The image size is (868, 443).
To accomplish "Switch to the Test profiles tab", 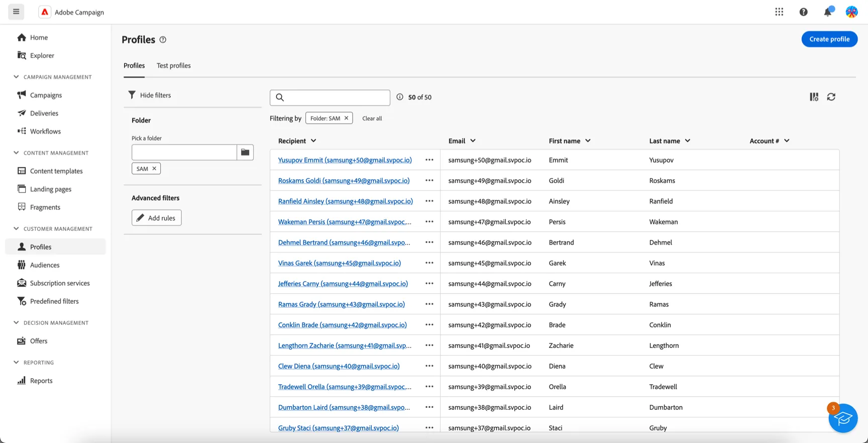I will tap(174, 65).
